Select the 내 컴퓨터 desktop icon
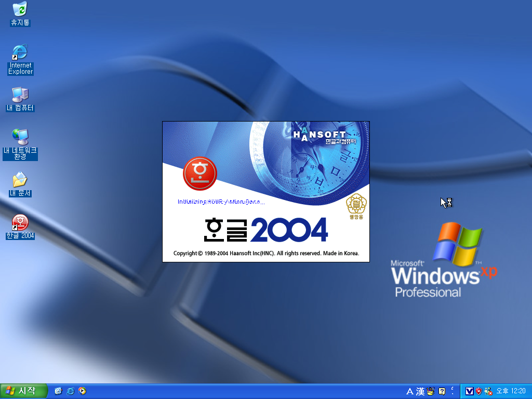 click(20, 99)
